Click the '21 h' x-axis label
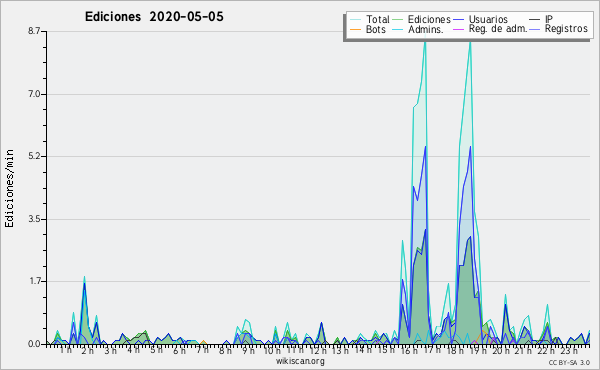Screen dimensions: 600x370 click(523, 350)
